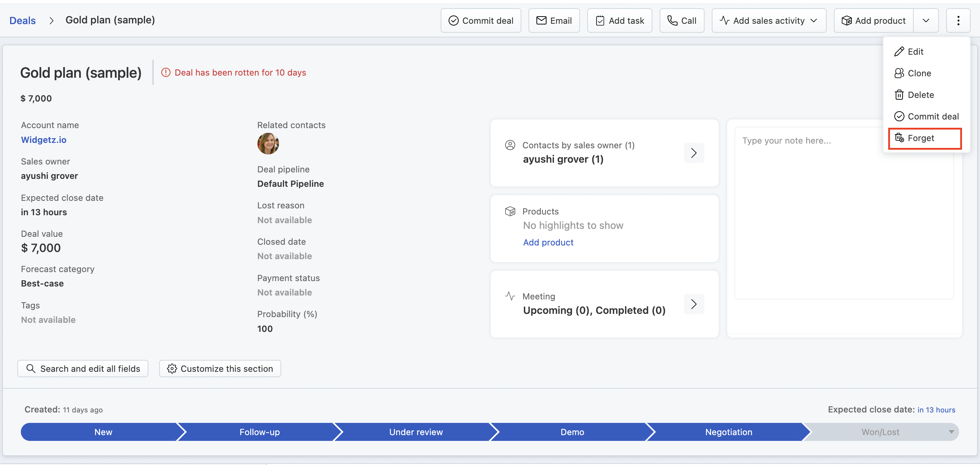Click Add task clipboard button
The width and height of the screenshot is (980, 465).
pyautogui.click(x=619, y=21)
